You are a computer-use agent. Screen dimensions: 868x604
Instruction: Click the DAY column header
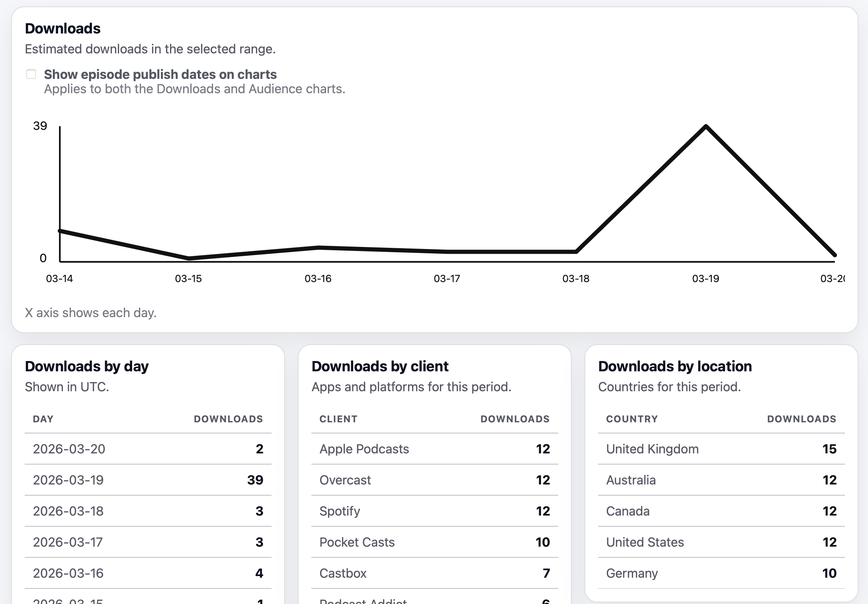coord(43,419)
